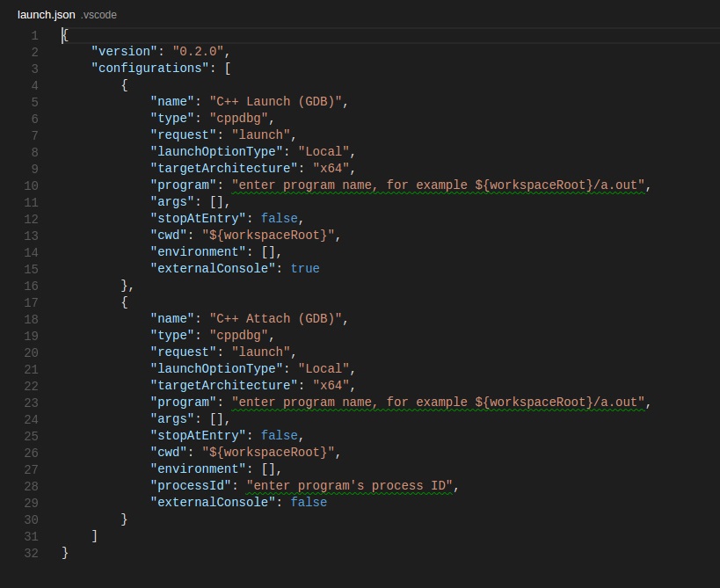This screenshot has height=588, width=720.
Task: Click the false value of externalConsole on line 29
Action: click(309, 503)
